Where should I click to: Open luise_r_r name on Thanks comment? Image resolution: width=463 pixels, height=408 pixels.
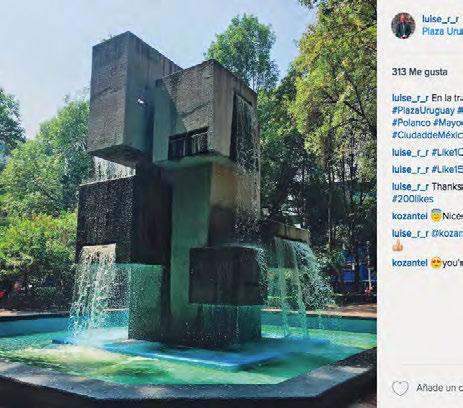(x=410, y=187)
